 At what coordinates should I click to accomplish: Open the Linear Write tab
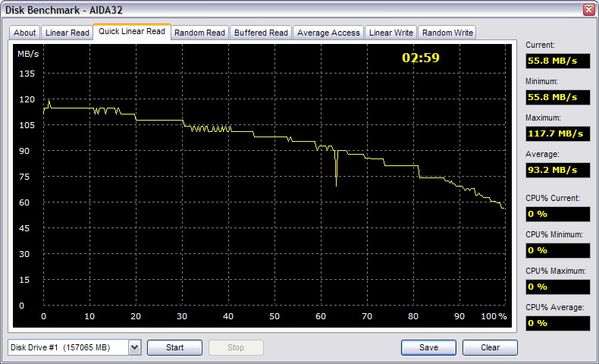pos(390,33)
